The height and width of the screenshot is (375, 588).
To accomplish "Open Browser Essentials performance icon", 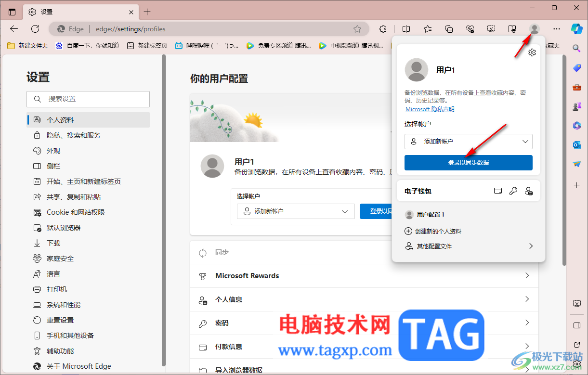I will [x=470, y=29].
